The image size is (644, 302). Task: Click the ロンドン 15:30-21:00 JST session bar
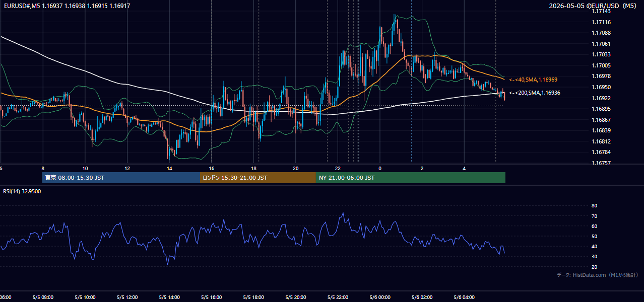point(258,178)
